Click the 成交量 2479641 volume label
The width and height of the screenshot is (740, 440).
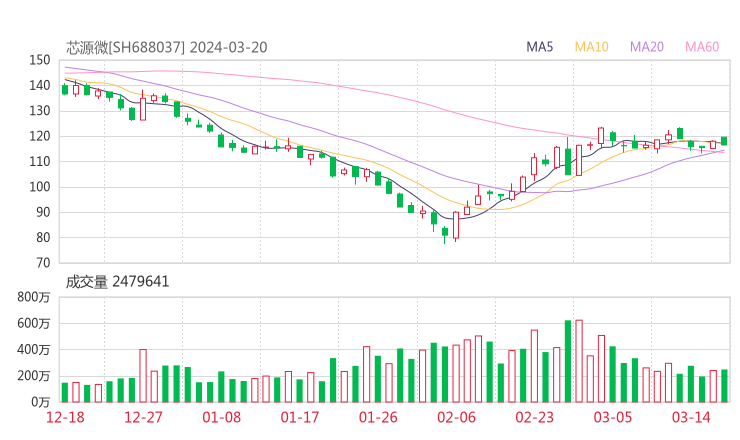coord(117,282)
